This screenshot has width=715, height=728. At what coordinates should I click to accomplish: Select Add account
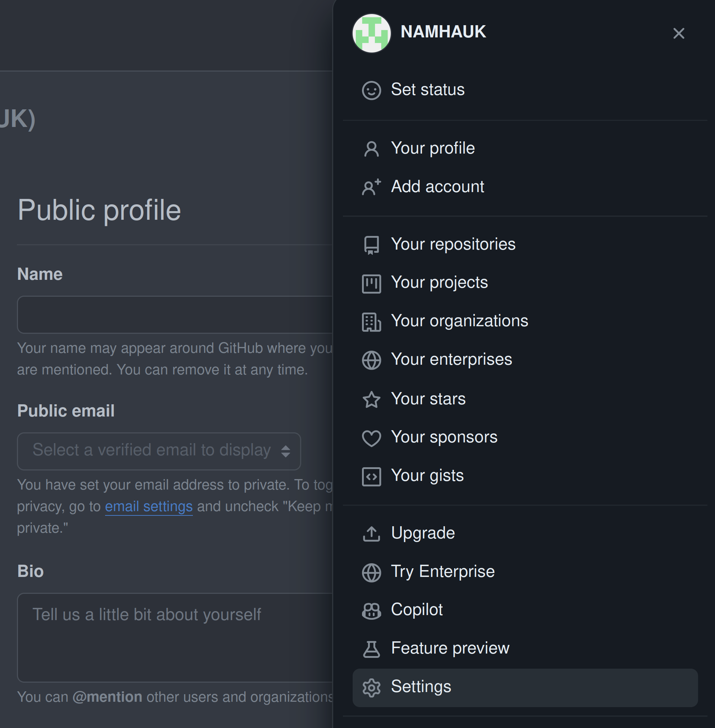[525, 187]
